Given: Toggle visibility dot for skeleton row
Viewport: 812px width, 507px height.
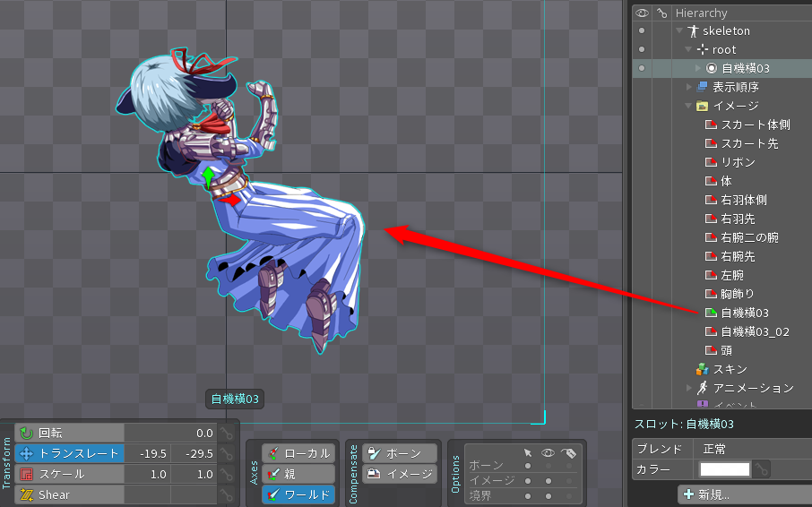Looking at the screenshot, I should [x=642, y=31].
